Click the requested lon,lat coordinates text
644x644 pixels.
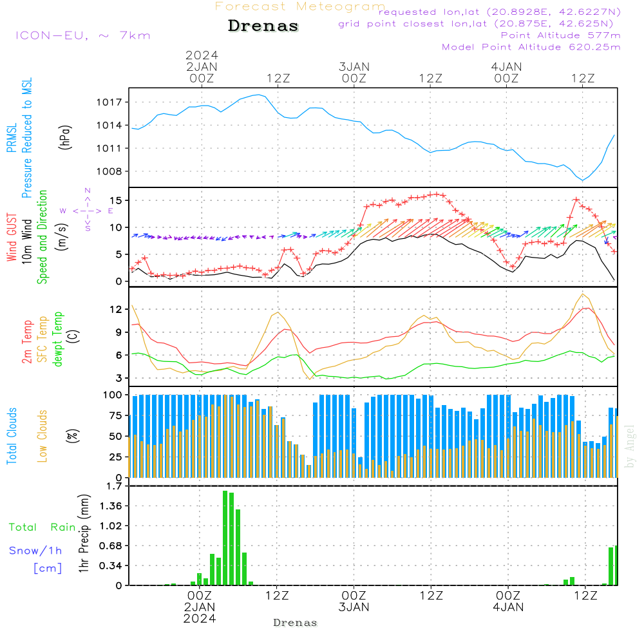pyautogui.click(x=500, y=12)
